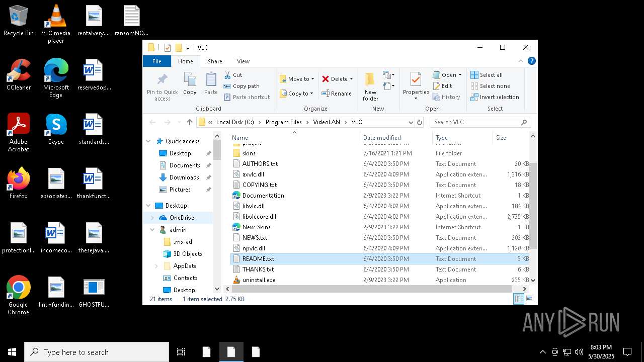This screenshot has width=644, height=362.
Task: Select the CCleaner desktop icon
Action: [x=19, y=75]
